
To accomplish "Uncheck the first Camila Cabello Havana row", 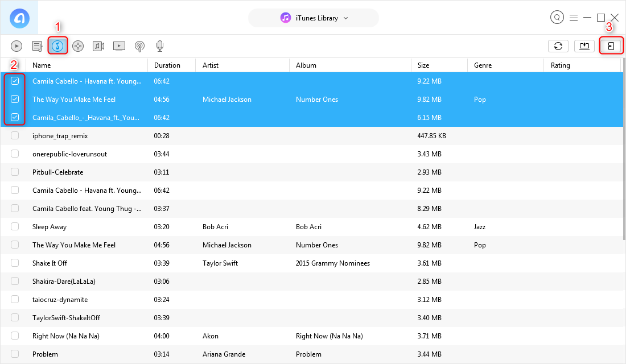I will 15,81.
